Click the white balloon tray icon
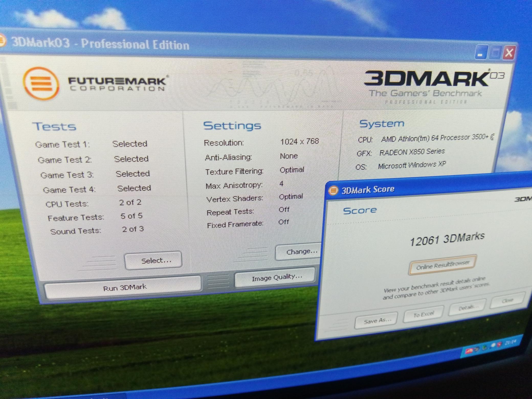 pyautogui.click(x=493, y=345)
